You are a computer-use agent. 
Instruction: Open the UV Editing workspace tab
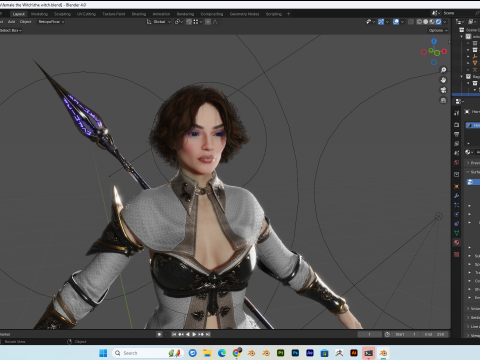tap(86, 14)
